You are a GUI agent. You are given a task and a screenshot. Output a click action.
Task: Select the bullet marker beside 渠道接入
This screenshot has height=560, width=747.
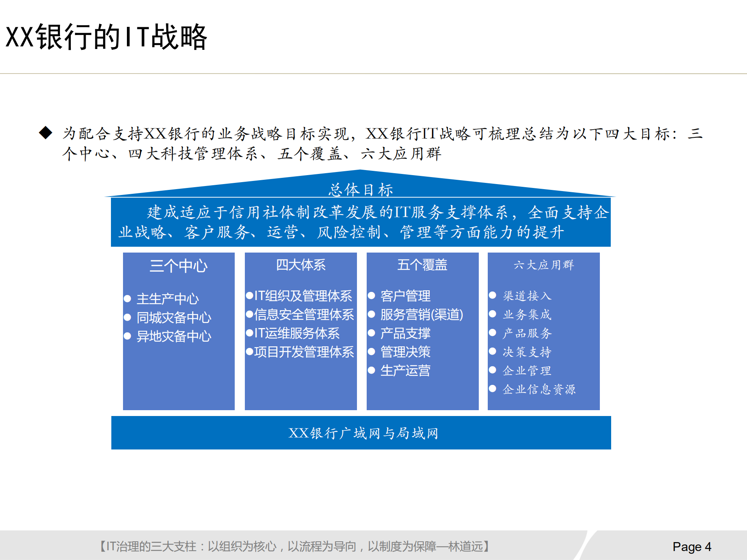pos(492,296)
